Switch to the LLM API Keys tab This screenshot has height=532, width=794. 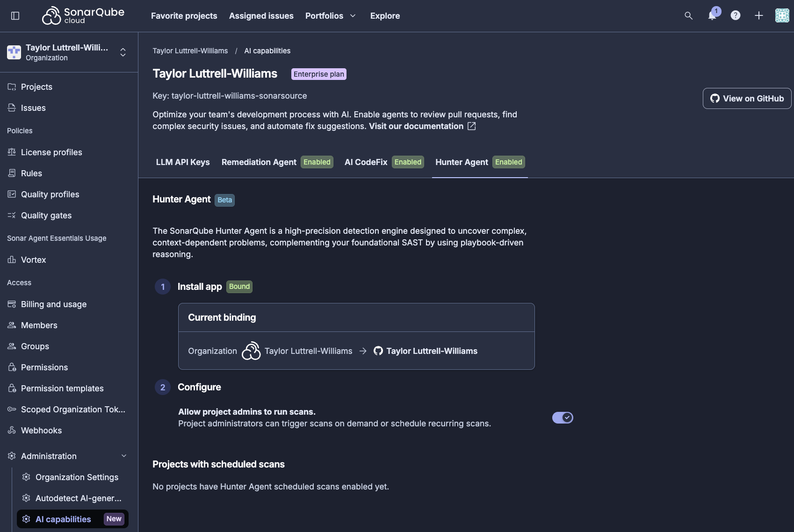click(x=183, y=162)
